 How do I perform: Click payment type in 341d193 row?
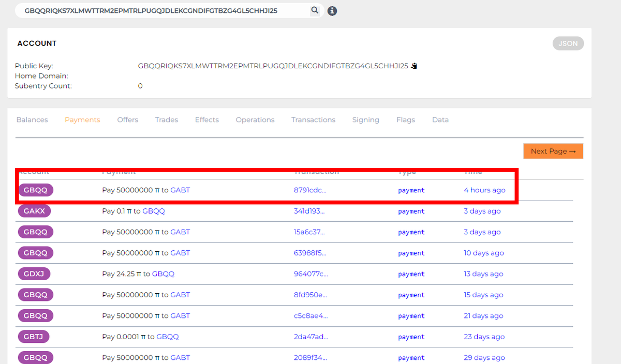pos(411,211)
